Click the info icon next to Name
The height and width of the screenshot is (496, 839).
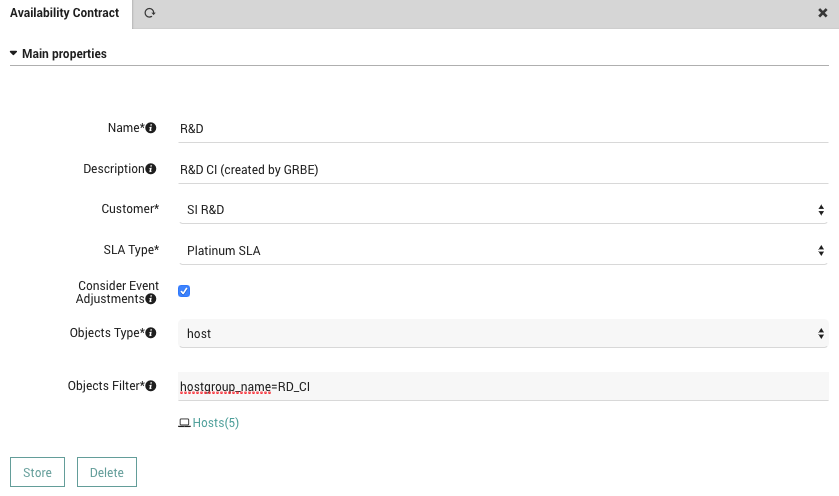[x=151, y=128]
